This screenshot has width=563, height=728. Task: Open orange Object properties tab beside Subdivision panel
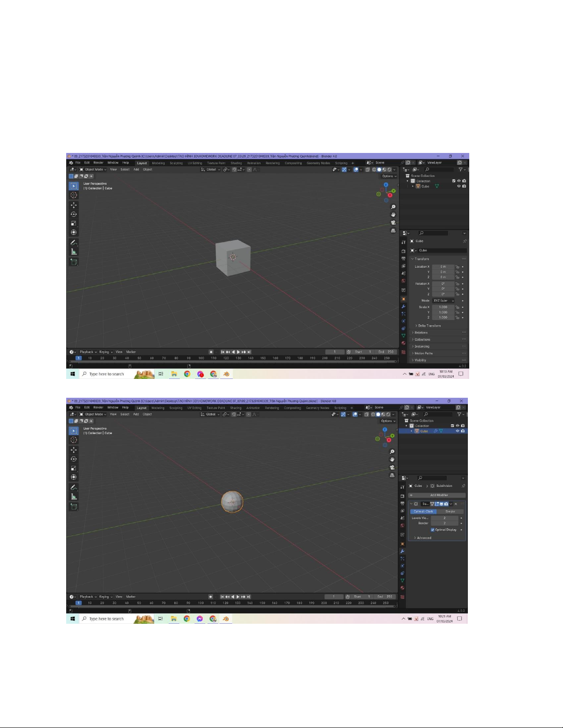tap(403, 544)
